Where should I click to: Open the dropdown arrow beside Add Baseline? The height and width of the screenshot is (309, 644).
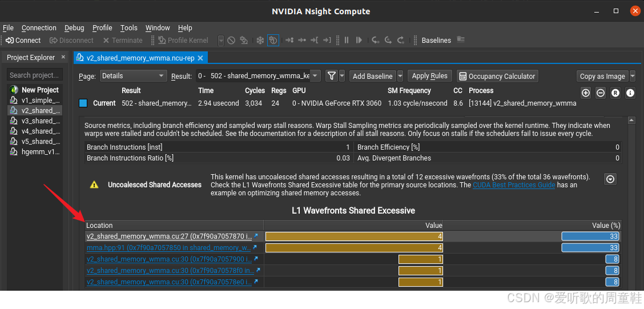[400, 76]
